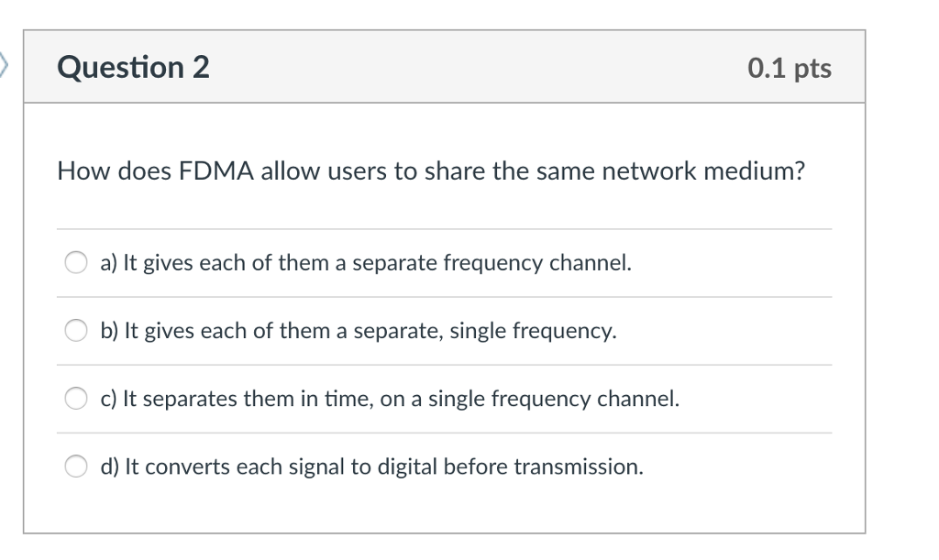Click answer option b text
Viewport: 939px width, 560px height.
(x=359, y=331)
